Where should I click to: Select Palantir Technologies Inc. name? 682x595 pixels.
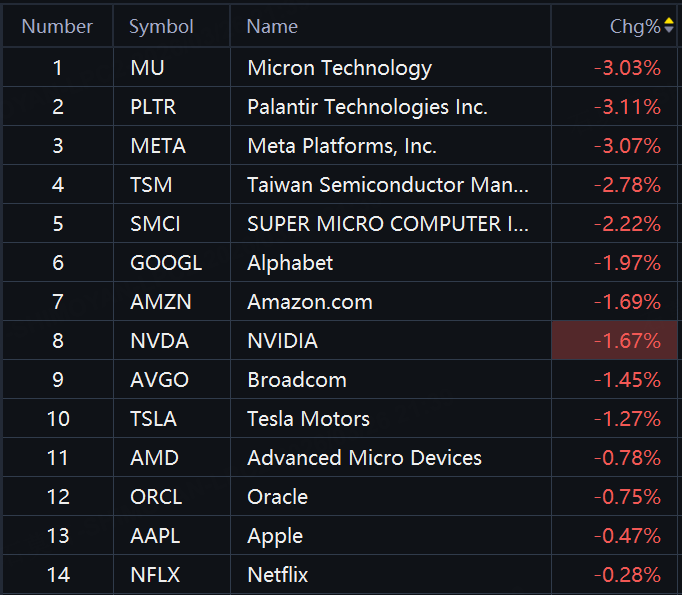367,107
